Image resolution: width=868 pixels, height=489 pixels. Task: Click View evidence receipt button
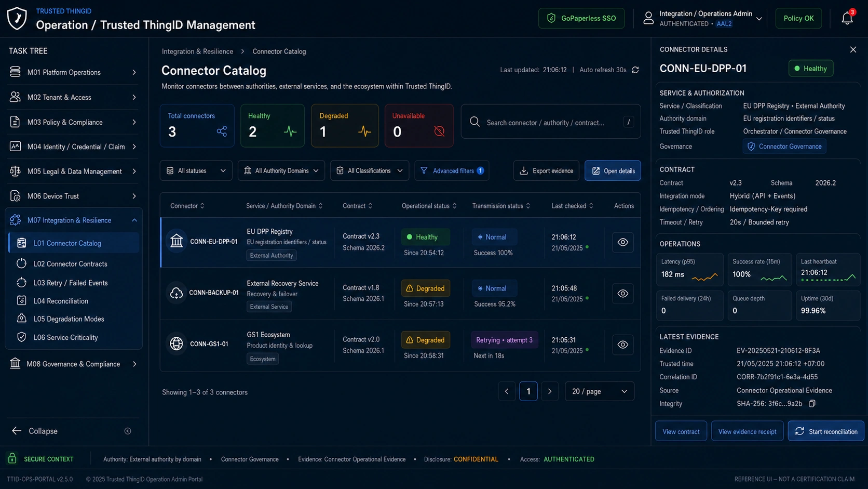[x=748, y=431]
